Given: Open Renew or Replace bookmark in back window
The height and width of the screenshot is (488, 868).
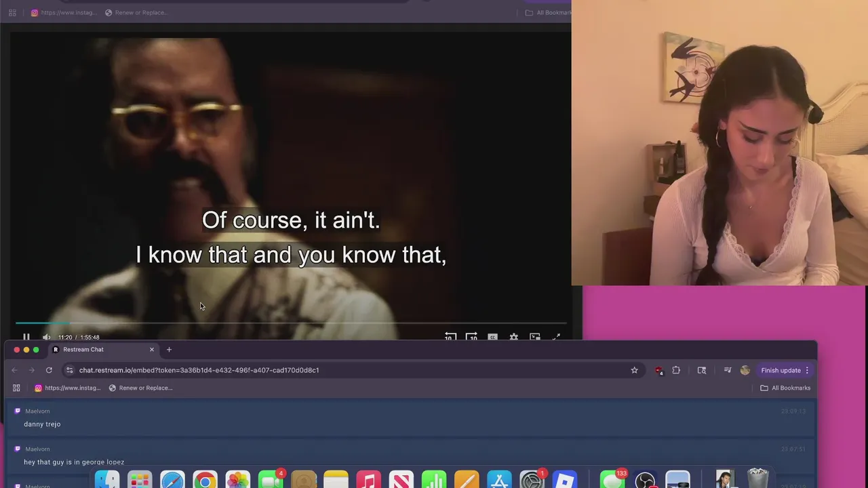Looking at the screenshot, I should click(x=136, y=12).
